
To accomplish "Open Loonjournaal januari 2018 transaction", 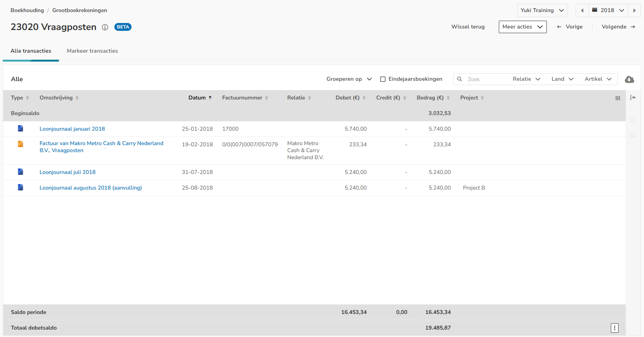I will coord(72,129).
